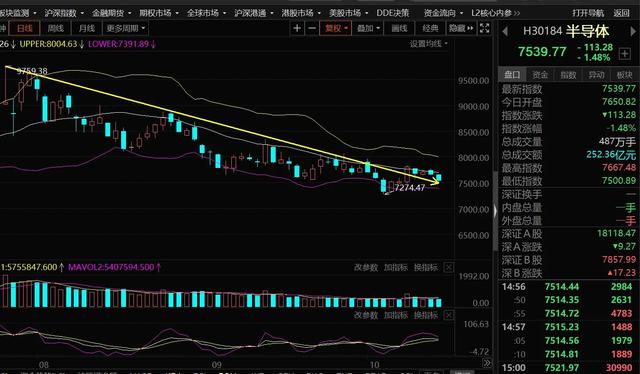This screenshot has height=374, width=640.
Task: Toggle the full-screen chart icon
Action: (484, 28)
